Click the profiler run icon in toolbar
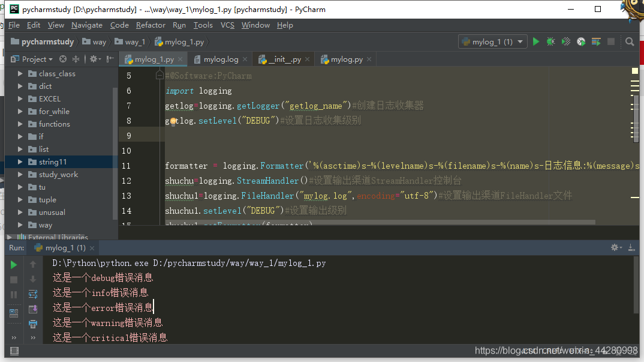The height and width of the screenshot is (362, 644). pyautogui.click(x=581, y=41)
